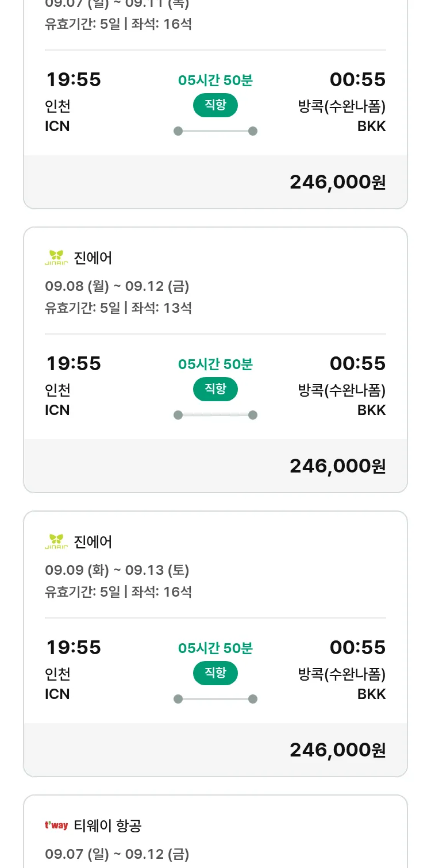Image resolution: width=431 pixels, height=868 pixels.
Task: Tap the 00:55 arrival time on the 09.09 flight
Action: click(x=357, y=647)
